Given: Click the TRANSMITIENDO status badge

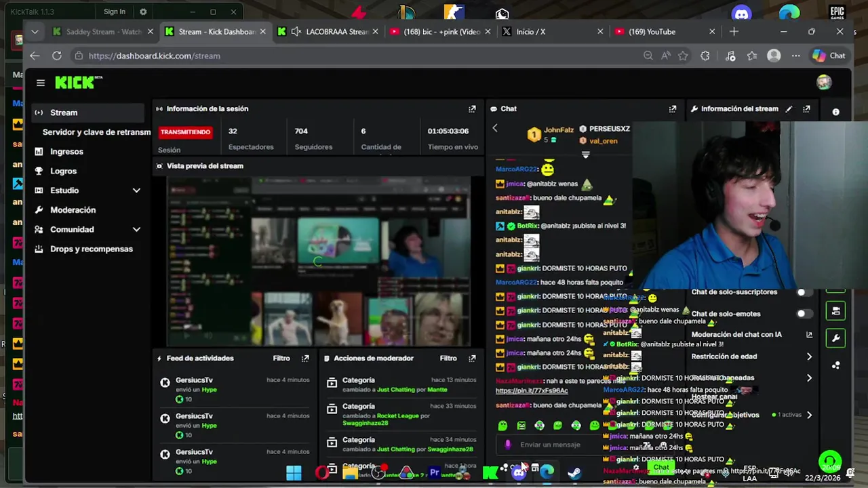Looking at the screenshot, I should click(185, 131).
